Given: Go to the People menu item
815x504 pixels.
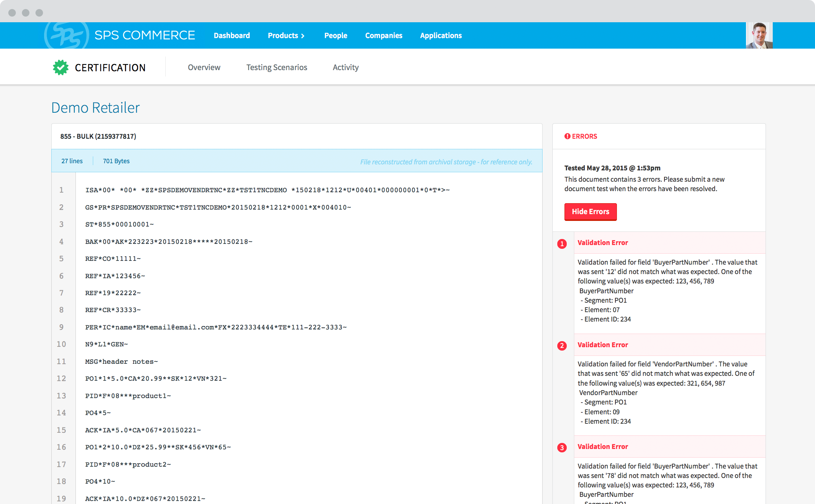Looking at the screenshot, I should click(x=336, y=35).
